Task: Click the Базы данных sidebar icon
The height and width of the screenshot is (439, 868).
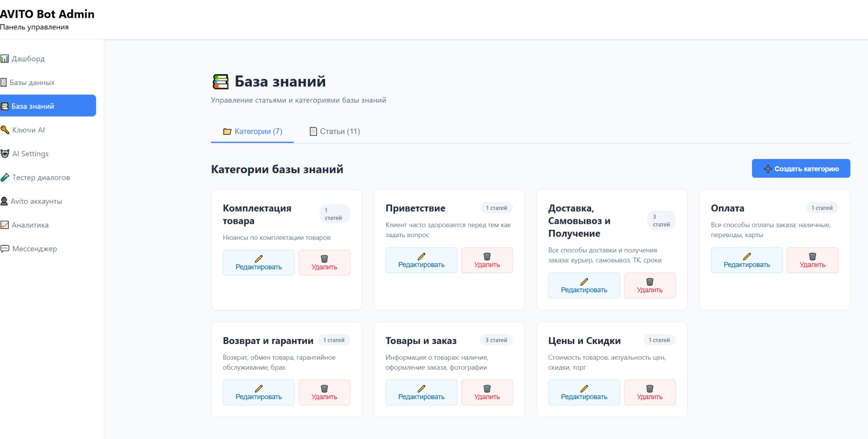Action: coord(4,82)
